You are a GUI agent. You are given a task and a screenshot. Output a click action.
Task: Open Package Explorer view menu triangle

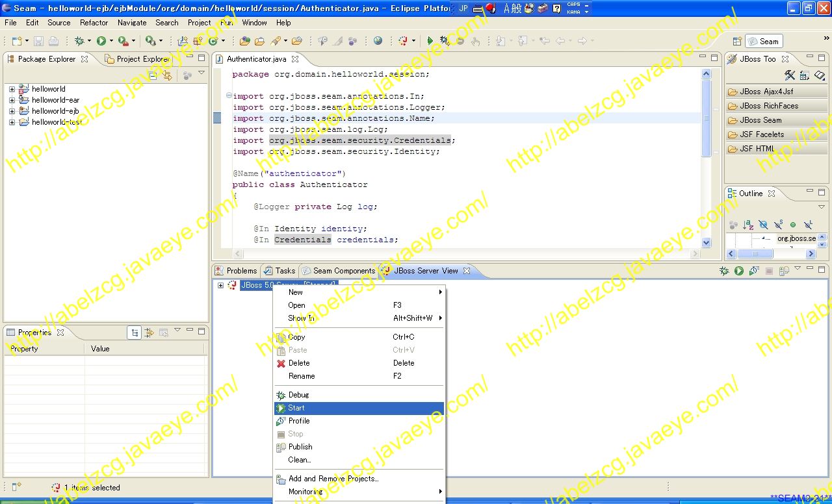point(201,72)
